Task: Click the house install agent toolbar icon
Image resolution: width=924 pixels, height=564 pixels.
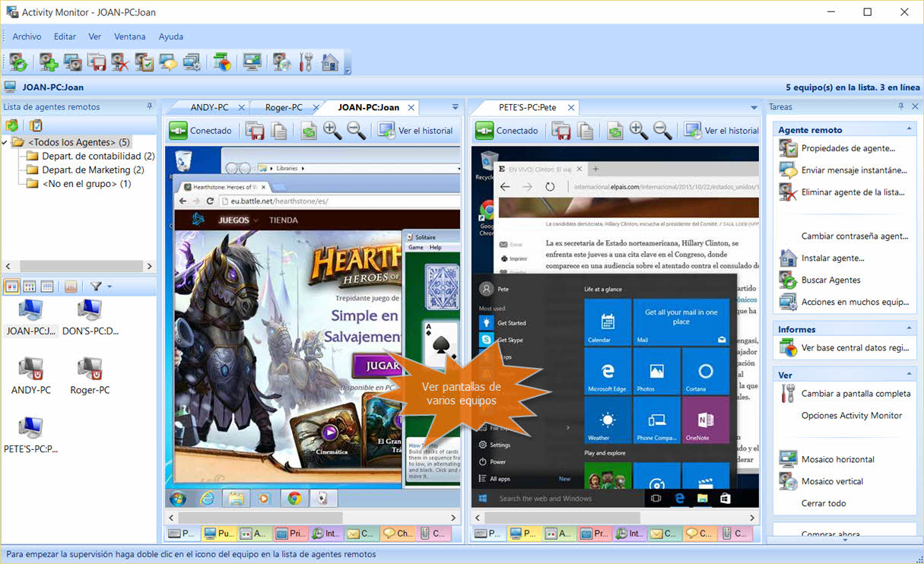Action: tap(330, 62)
